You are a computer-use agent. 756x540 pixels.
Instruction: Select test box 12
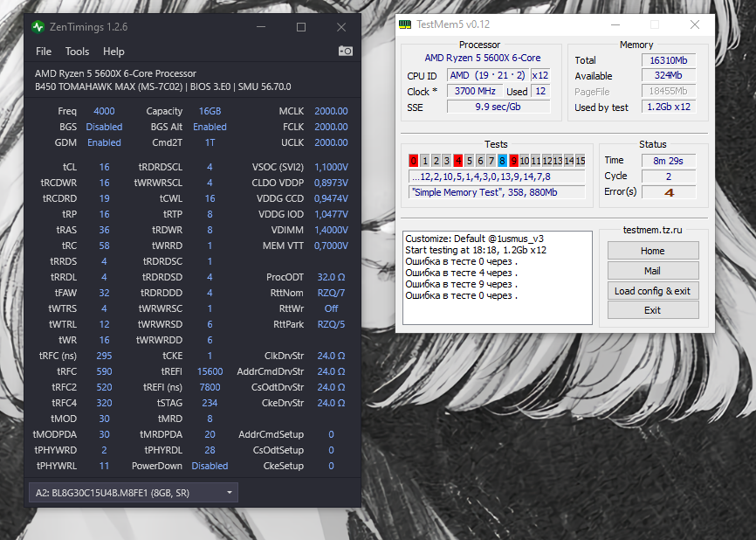(x=546, y=161)
